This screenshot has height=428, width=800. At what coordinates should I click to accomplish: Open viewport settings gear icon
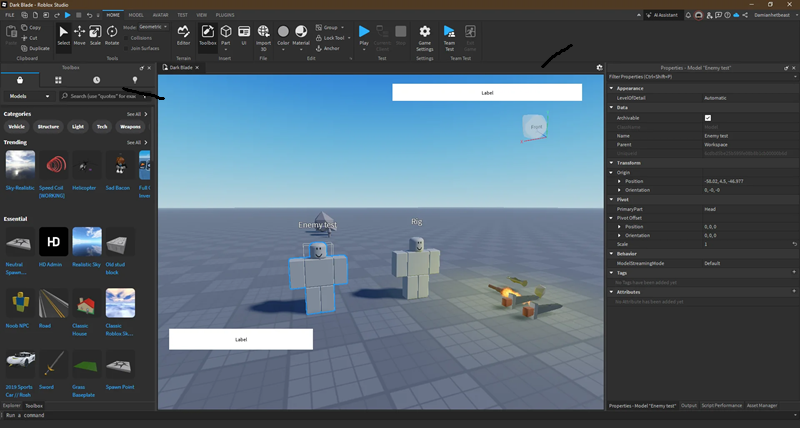[x=599, y=67]
